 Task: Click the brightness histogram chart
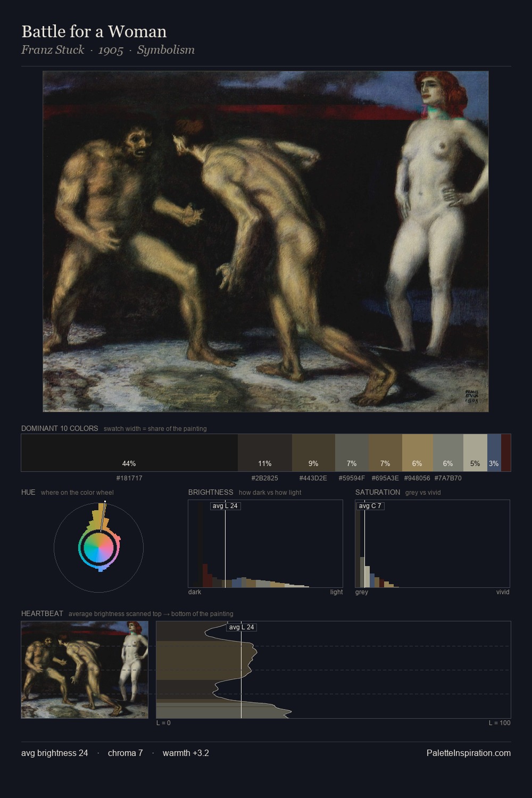pyautogui.click(x=265, y=544)
